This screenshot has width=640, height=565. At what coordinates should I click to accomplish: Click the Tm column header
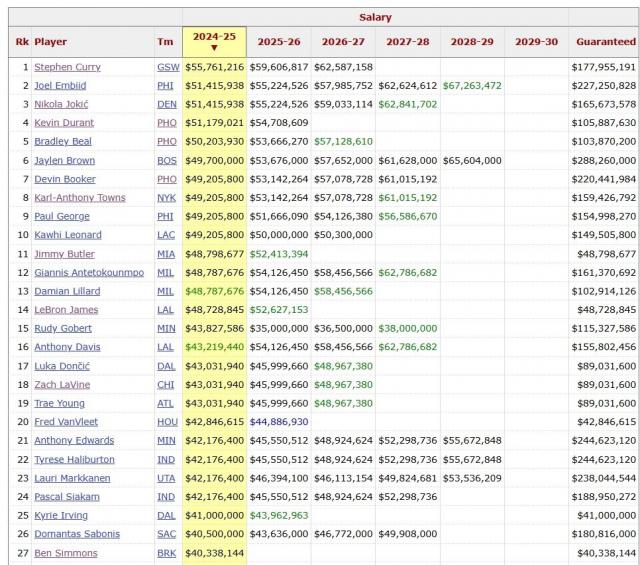(x=164, y=42)
